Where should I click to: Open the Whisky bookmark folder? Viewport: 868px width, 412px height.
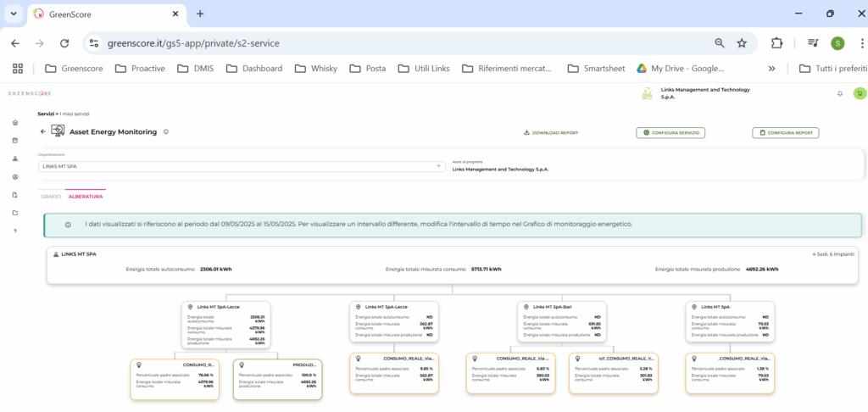(315, 69)
